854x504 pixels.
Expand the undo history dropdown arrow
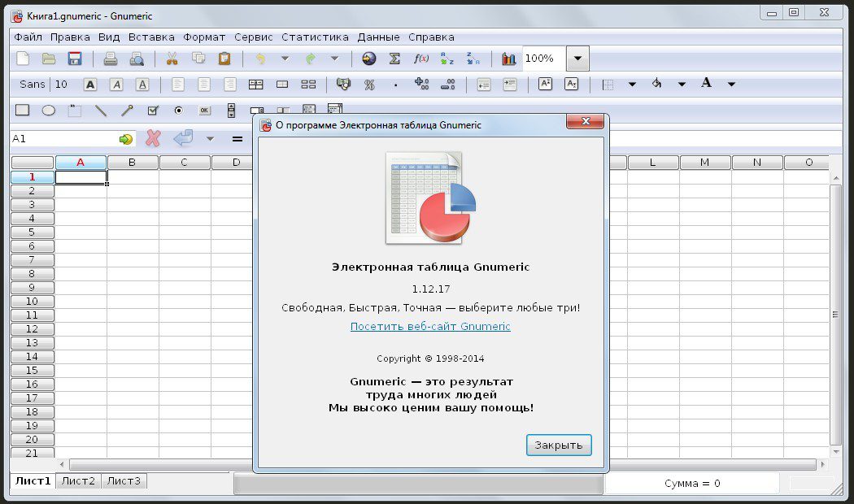pyautogui.click(x=285, y=59)
